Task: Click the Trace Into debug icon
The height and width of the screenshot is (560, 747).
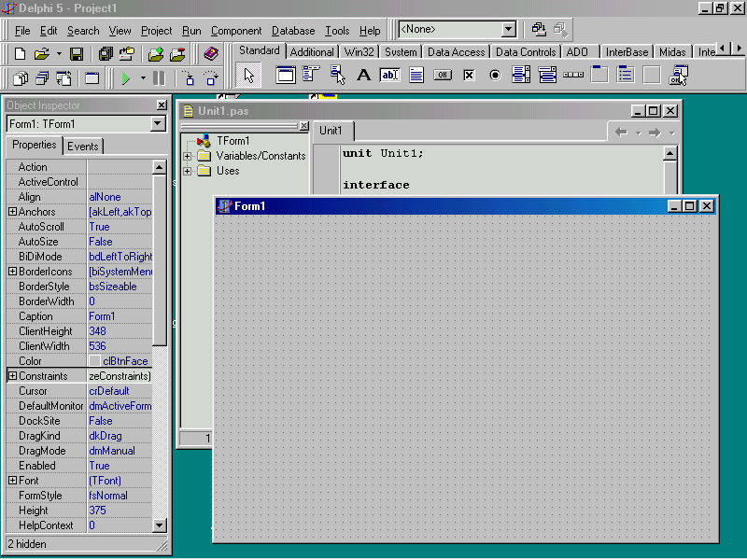Action: tap(189, 77)
